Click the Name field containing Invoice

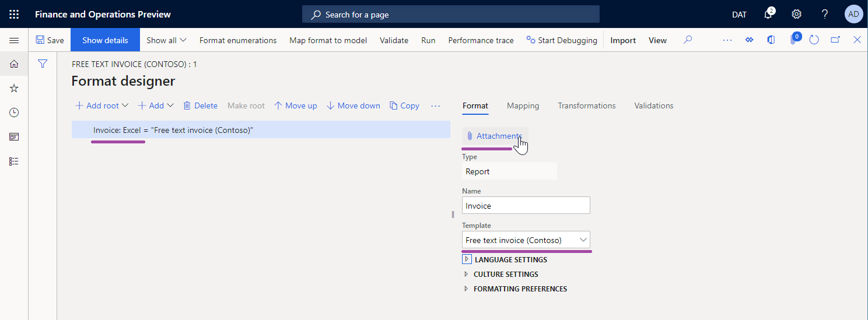pyautogui.click(x=526, y=205)
